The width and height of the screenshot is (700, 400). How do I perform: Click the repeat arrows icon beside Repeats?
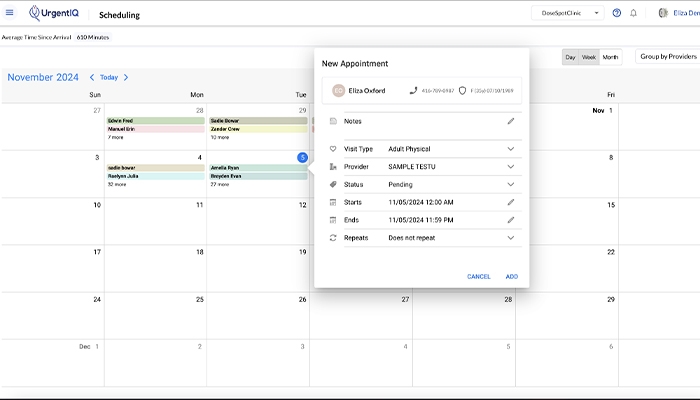pos(333,238)
